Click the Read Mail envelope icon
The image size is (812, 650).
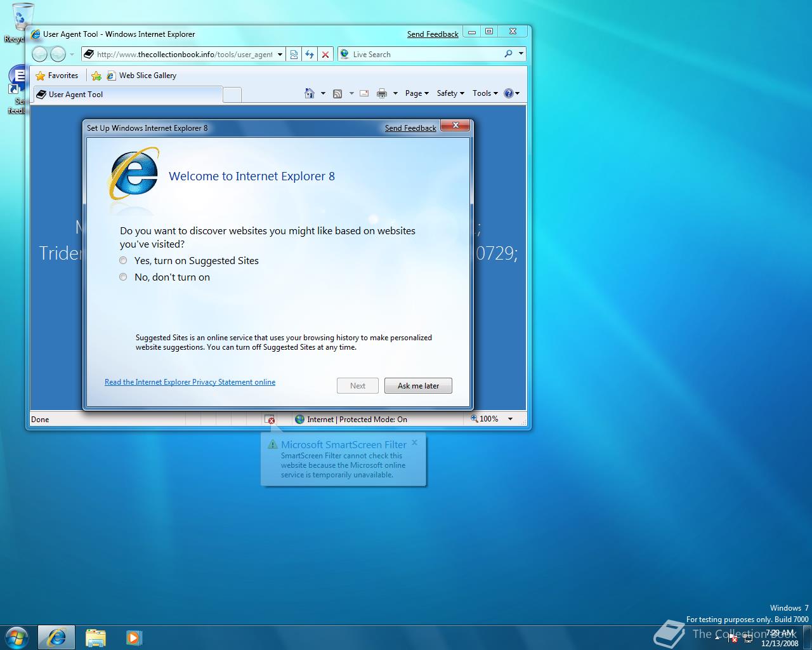364,93
